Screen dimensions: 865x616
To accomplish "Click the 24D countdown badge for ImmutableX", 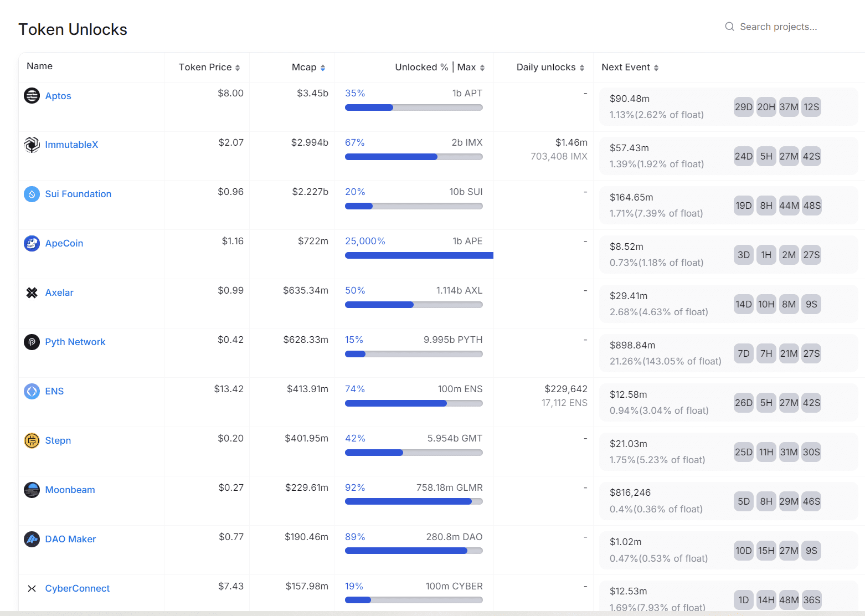I will pos(744,156).
